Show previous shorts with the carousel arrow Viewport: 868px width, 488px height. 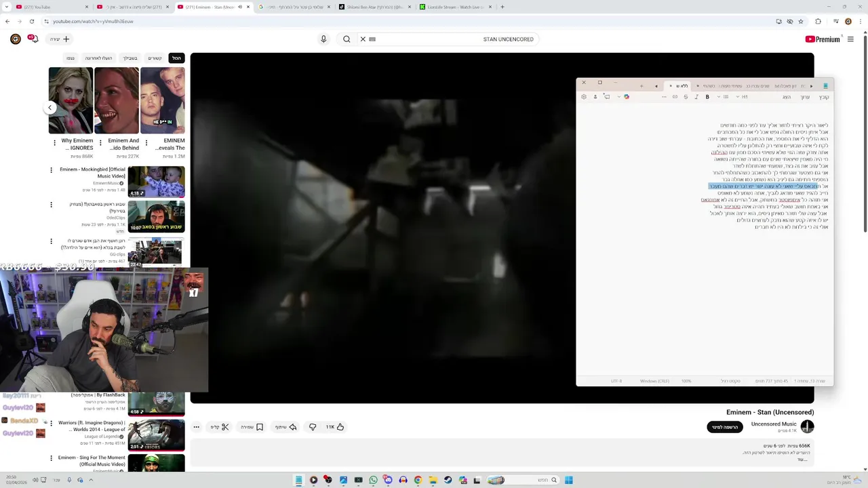(50, 107)
